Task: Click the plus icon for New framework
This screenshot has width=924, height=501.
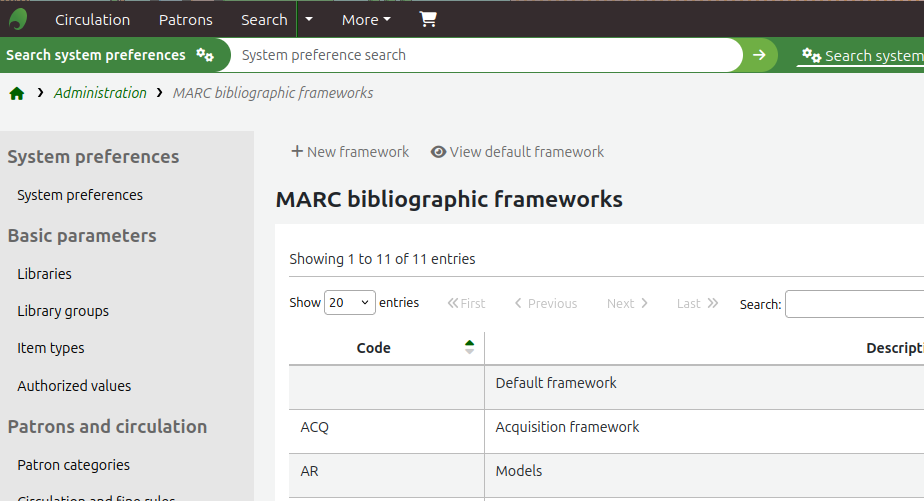Action: (297, 152)
